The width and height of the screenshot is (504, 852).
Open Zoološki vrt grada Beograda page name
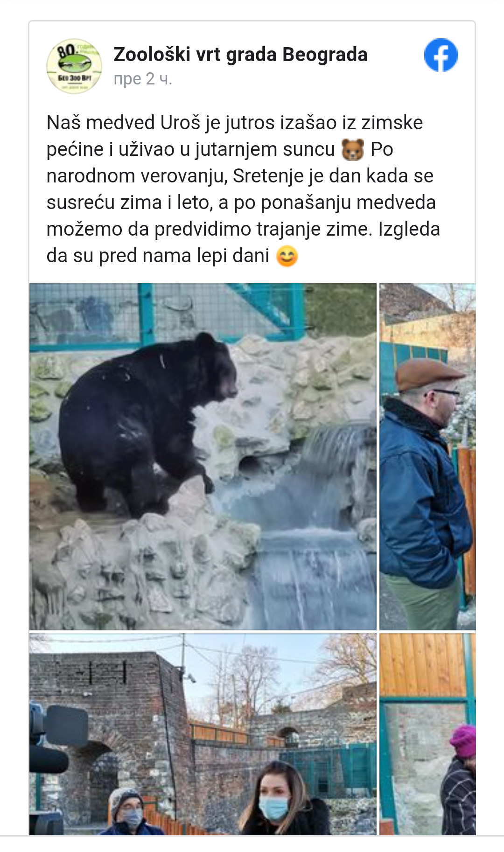[240, 55]
